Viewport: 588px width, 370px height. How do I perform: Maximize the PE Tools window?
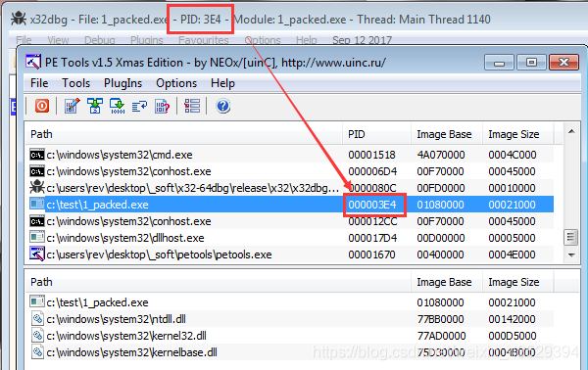pos(531,63)
